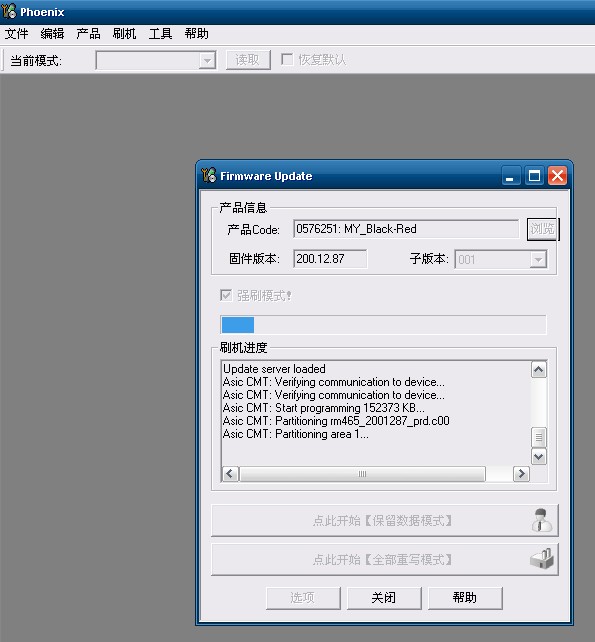Click the Phoenix app icon in title bar
This screenshot has height=642, width=595.
tap(9, 11)
